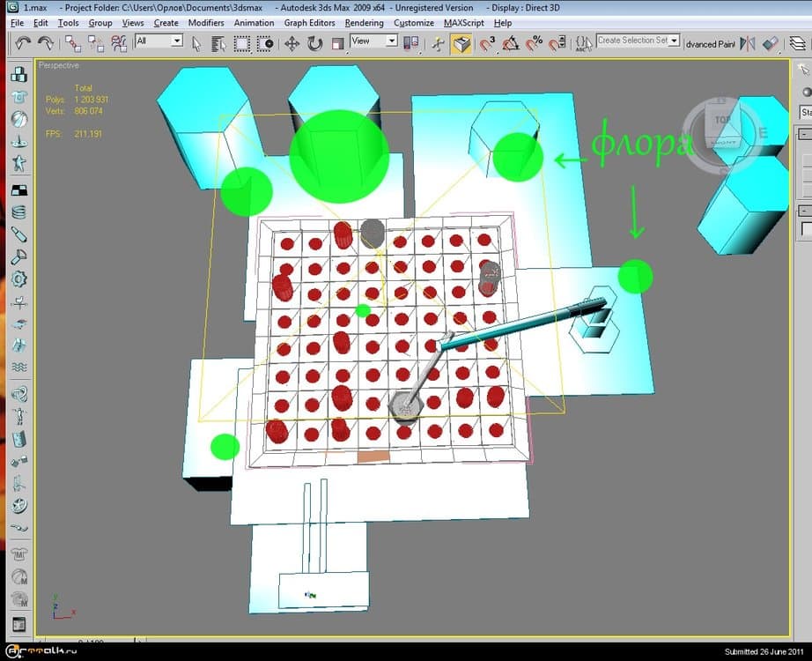Click the Mirror tool icon

pos(748,43)
